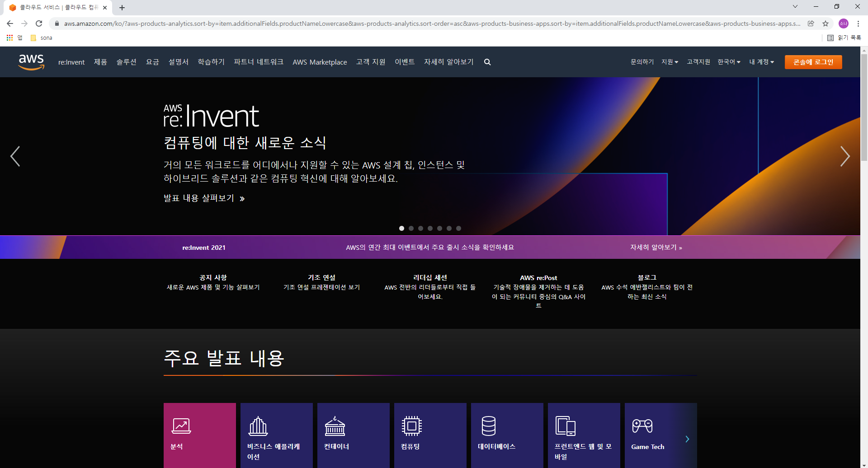Click the site lock icon in address bar

click(x=57, y=23)
